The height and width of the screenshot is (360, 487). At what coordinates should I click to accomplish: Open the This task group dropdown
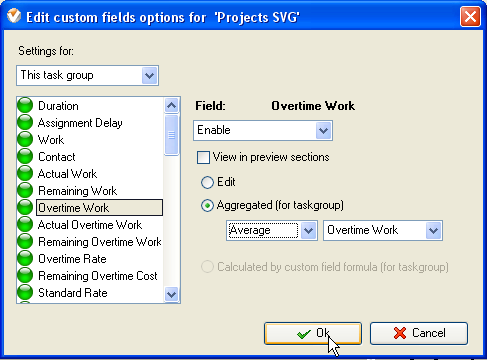[x=87, y=76]
